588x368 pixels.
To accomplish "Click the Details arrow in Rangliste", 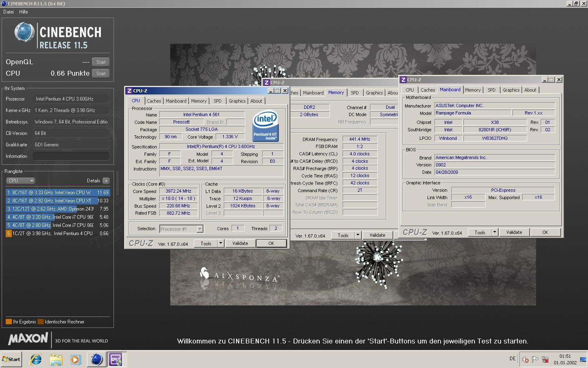I will (x=106, y=181).
